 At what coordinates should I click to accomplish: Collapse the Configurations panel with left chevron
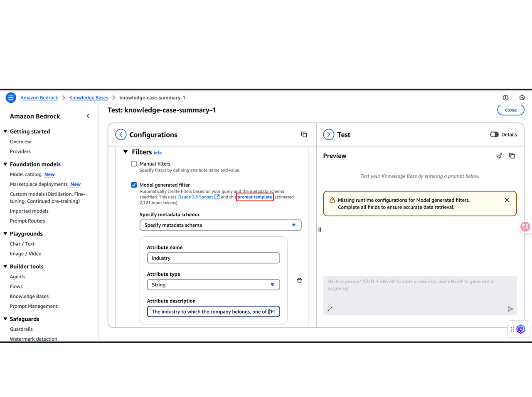click(x=121, y=135)
